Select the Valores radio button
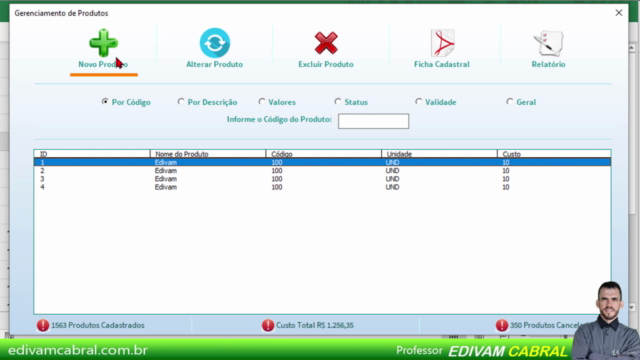Image resolution: width=640 pixels, height=360 pixels. (262, 101)
